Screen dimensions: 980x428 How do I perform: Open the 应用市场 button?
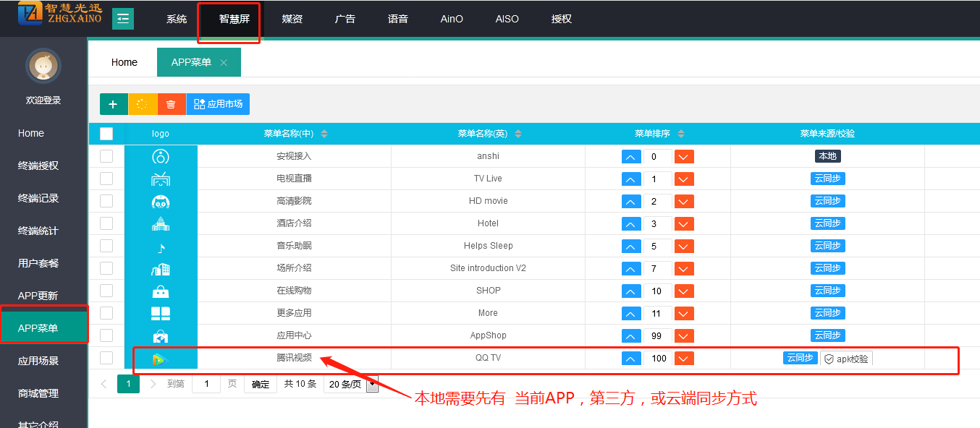pyautogui.click(x=218, y=104)
